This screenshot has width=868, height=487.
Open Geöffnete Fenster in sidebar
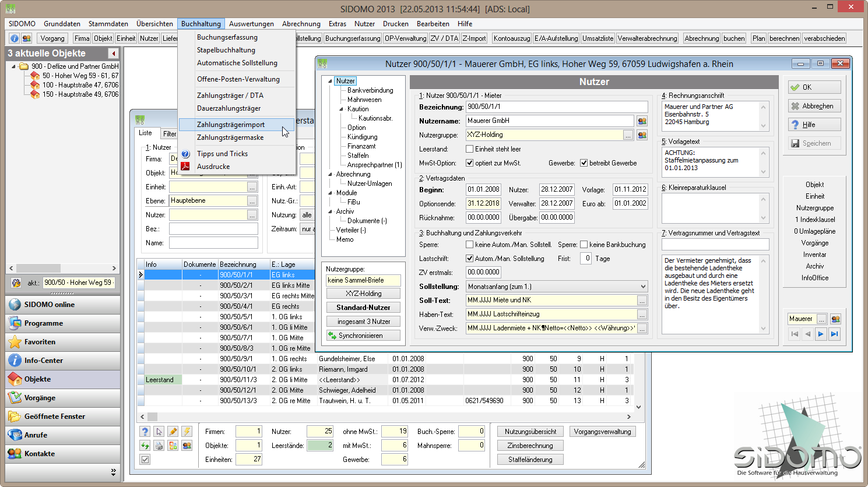click(63, 417)
